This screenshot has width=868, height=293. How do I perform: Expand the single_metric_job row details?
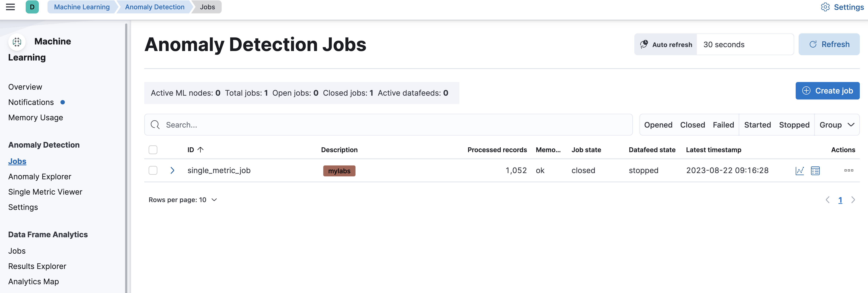pyautogui.click(x=172, y=170)
